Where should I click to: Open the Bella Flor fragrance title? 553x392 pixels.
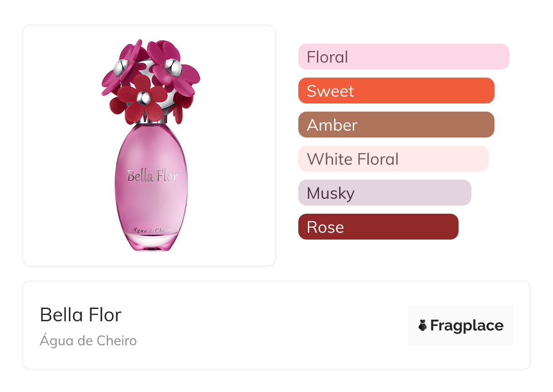(81, 314)
